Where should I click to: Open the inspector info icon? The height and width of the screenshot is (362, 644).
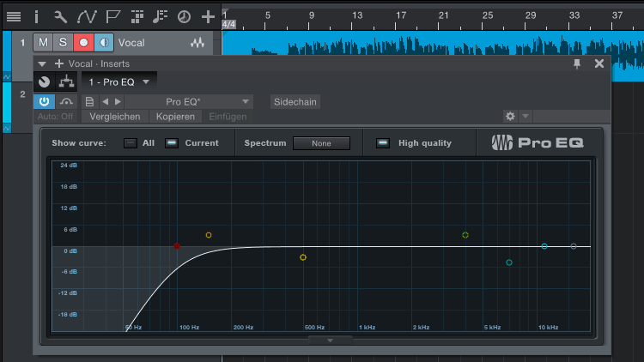pyautogui.click(x=36, y=17)
